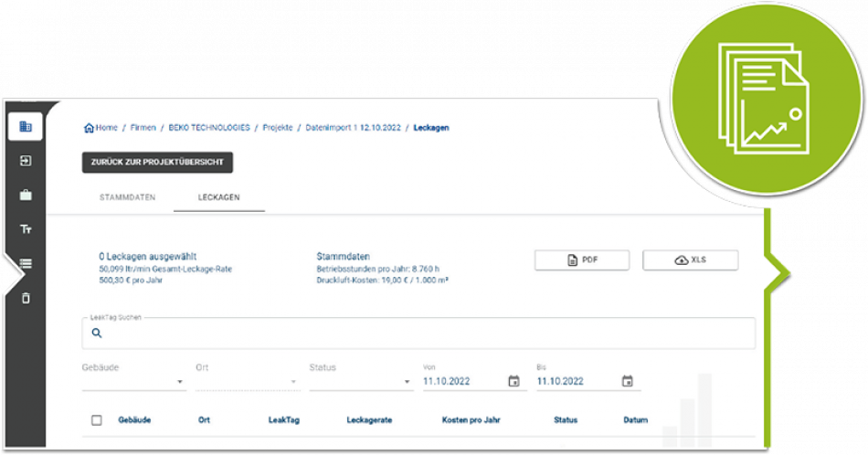Export leak list as PDF
This screenshot has width=868, height=455.
582,260
